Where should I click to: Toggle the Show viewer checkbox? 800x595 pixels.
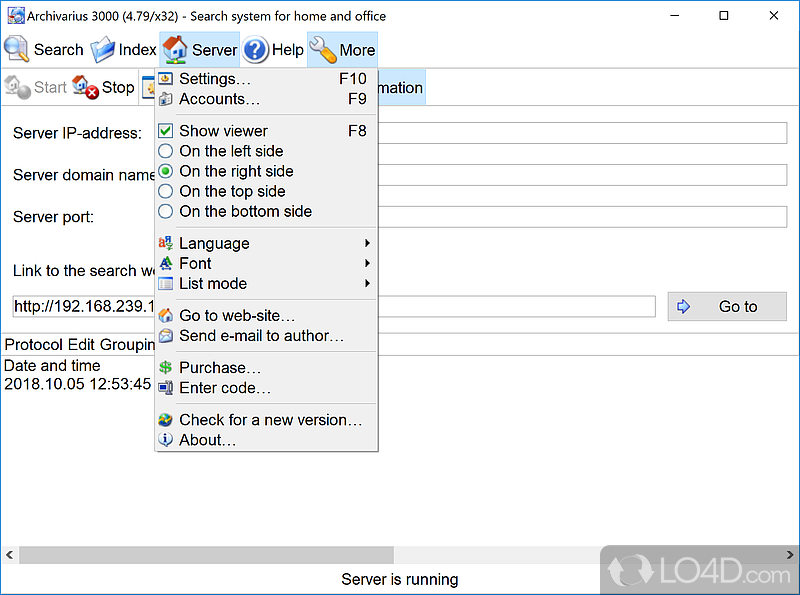tap(165, 131)
